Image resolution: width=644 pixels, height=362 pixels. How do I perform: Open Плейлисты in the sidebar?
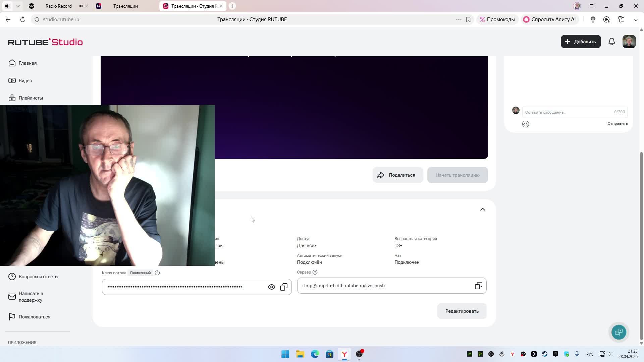pos(31,98)
